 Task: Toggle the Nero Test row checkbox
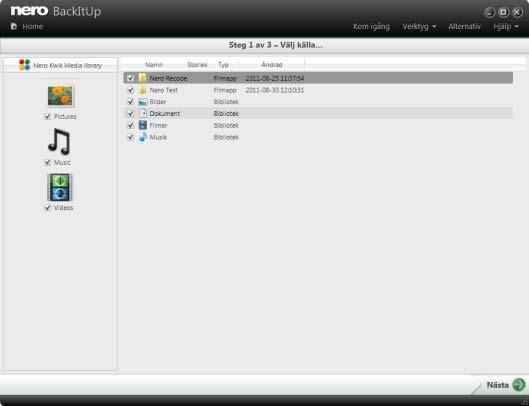(131, 90)
